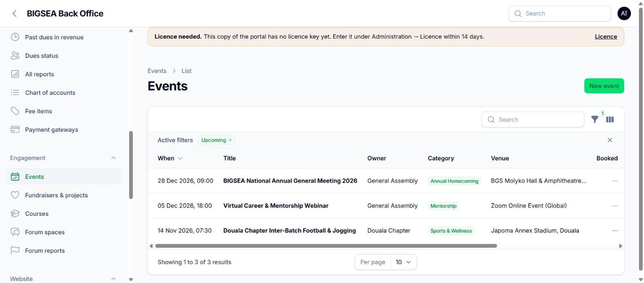Click the Mentorship category badge
644x283 pixels.
(443, 206)
